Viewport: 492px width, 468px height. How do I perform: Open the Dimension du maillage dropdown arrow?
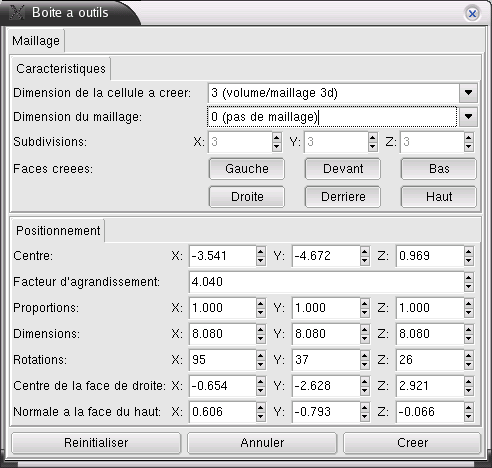pyautogui.click(x=468, y=117)
